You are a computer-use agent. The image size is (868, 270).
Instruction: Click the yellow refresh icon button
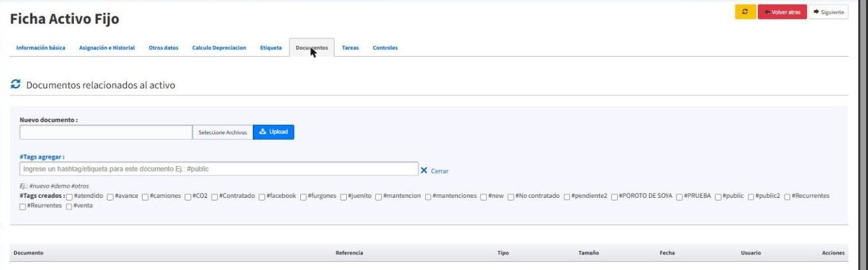[745, 12]
